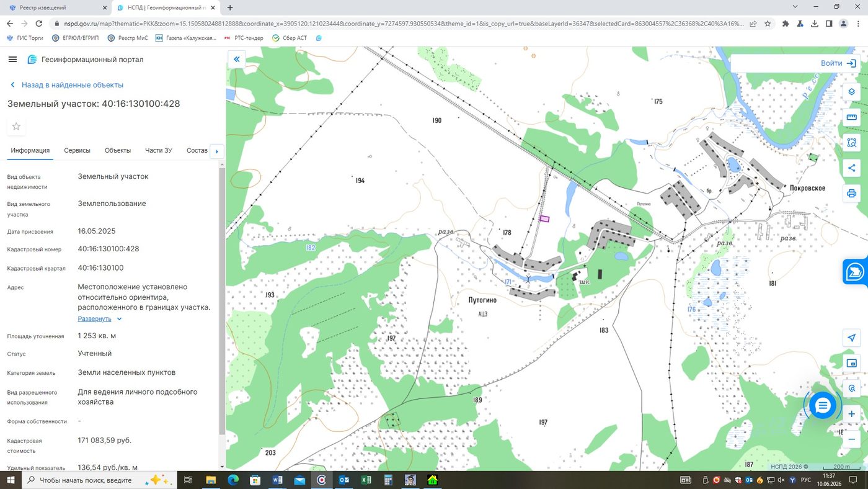Zoom out with the minus button
Viewport: 868px width, 489px height.
pos(851,439)
